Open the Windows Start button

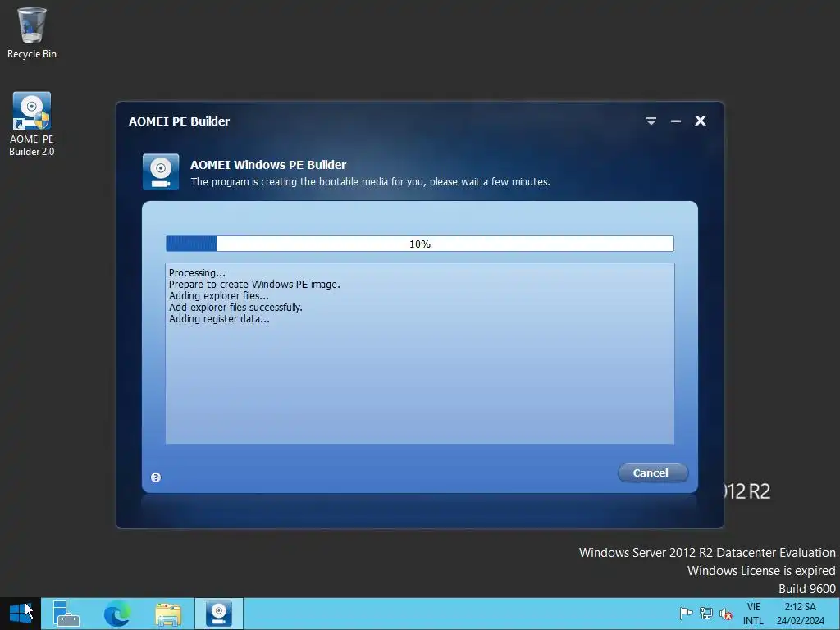pos(21,614)
